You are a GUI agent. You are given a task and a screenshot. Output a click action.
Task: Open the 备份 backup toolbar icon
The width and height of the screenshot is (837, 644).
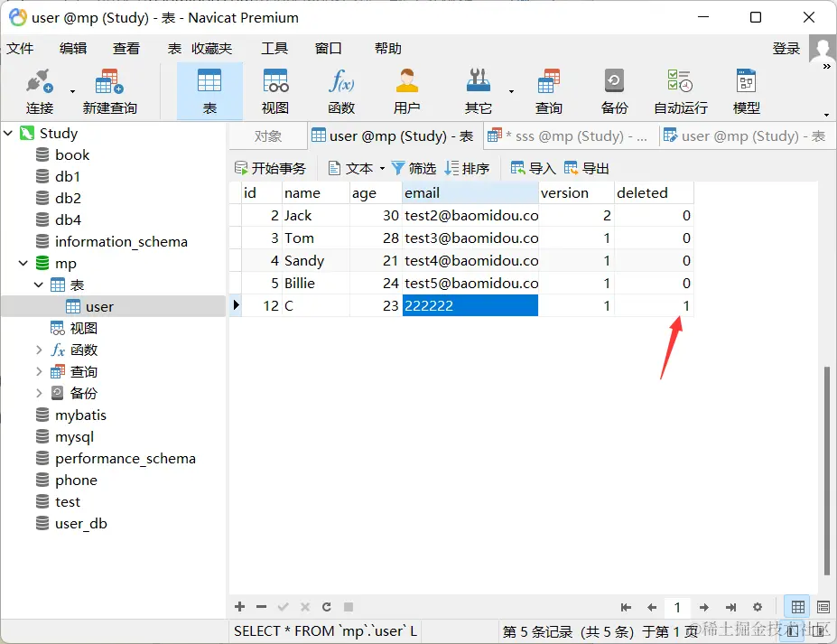[x=614, y=91]
